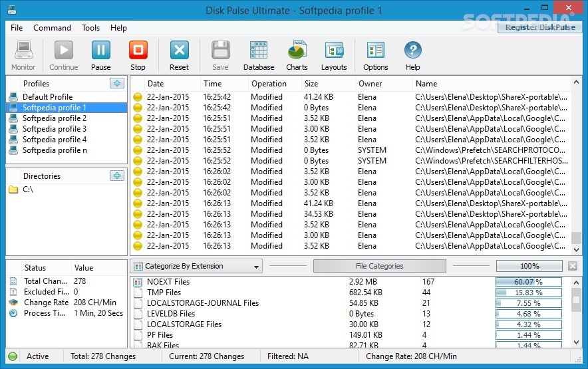
Task: Click the changes list scroll down arrow
Action: (x=577, y=250)
